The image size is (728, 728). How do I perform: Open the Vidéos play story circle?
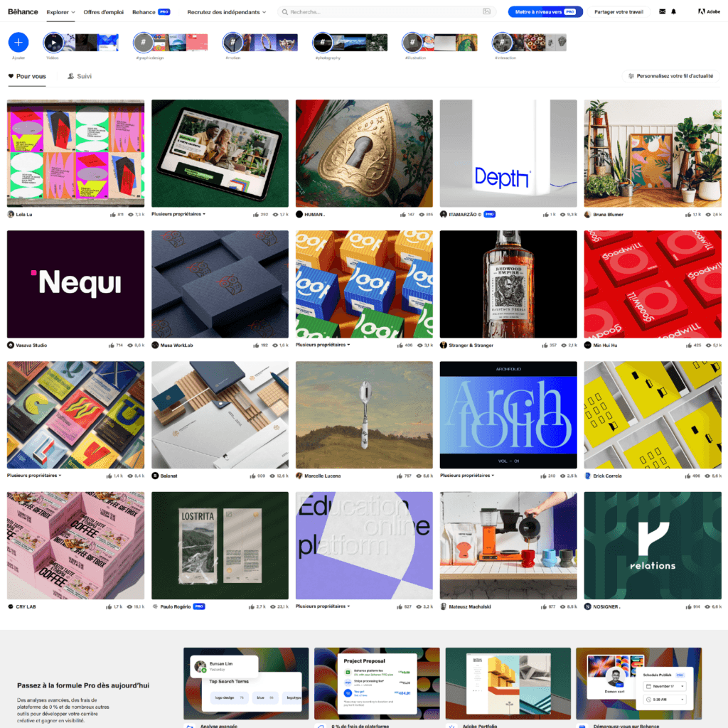(x=53, y=42)
